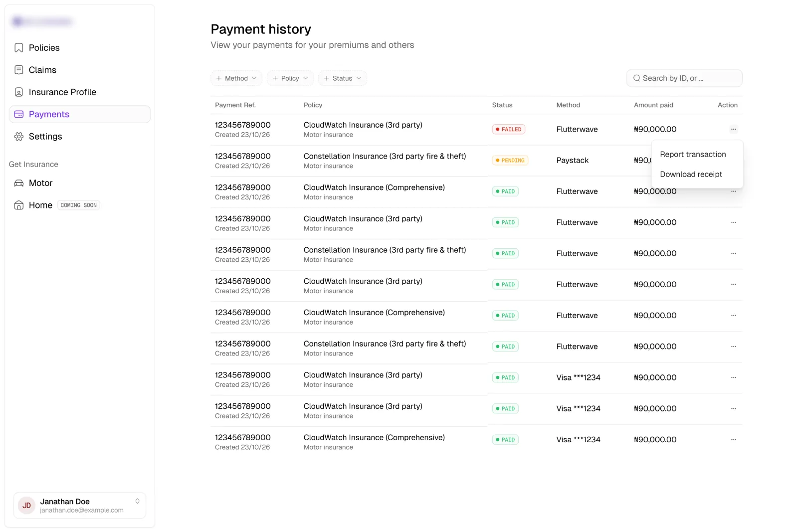Open action menu for third row Comprehensive payment
This screenshot has height=532, width=798.
734,191
